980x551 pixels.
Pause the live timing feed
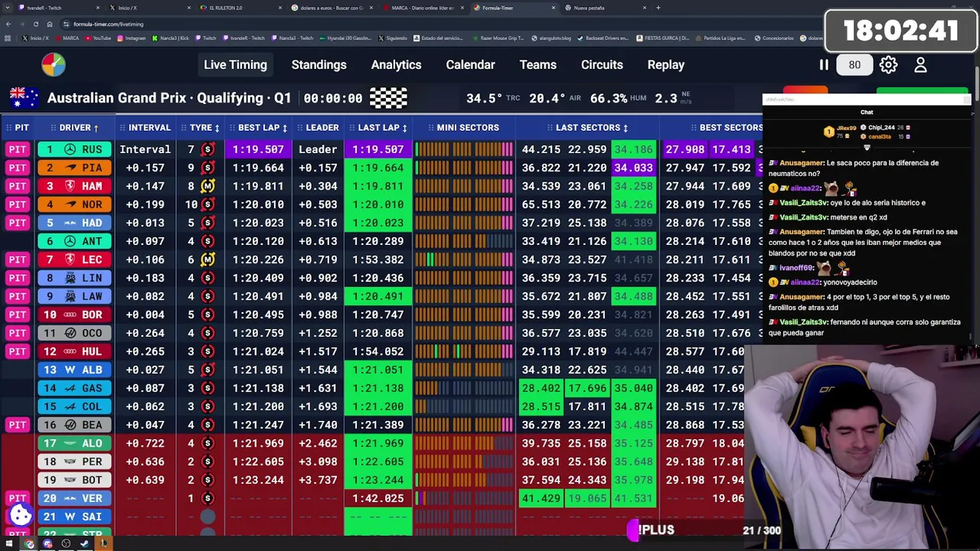tap(824, 65)
